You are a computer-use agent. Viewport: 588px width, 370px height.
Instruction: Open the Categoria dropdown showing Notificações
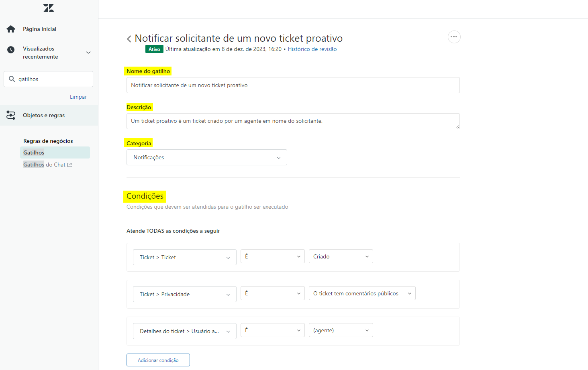[206, 157]
